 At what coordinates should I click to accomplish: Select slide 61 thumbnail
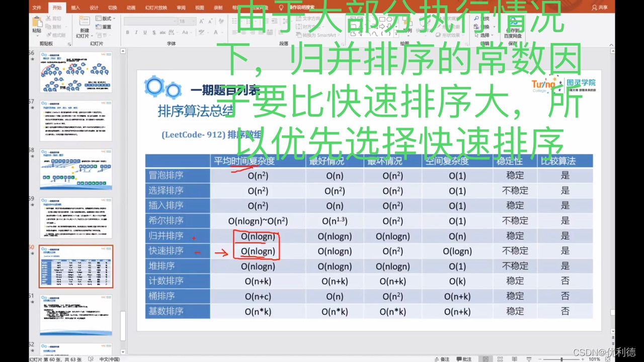(x=76, y=315)
